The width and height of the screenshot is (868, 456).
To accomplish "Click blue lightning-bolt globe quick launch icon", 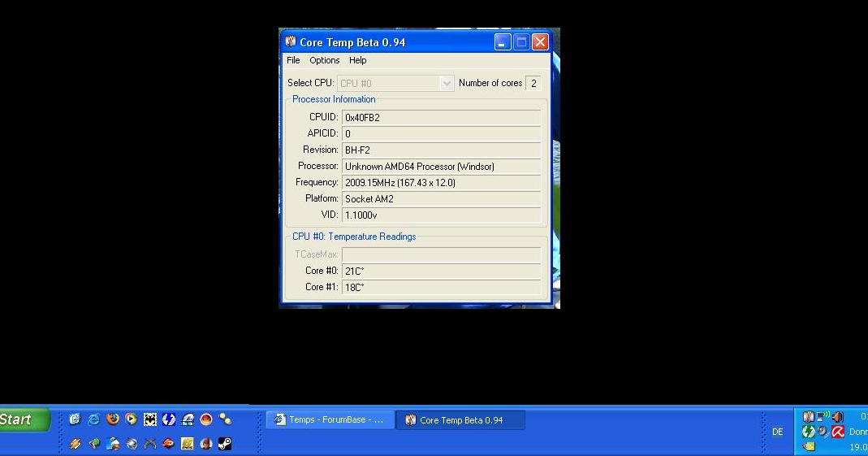I will (x=169, y=419).
